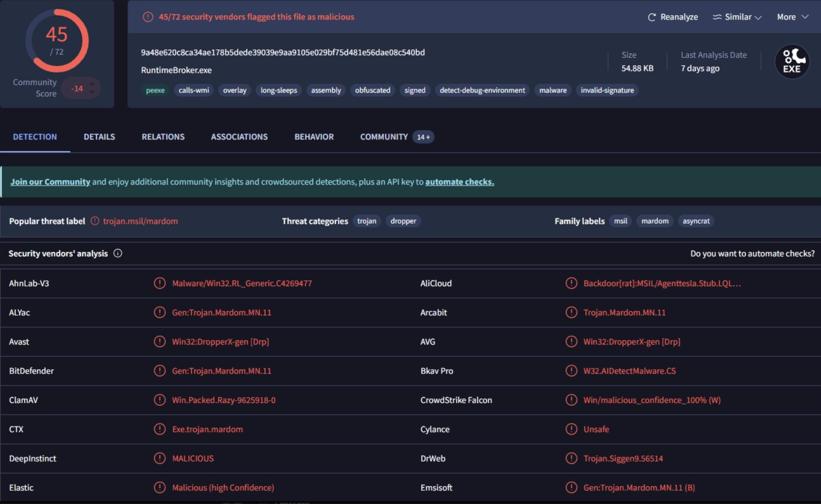Viewport: 821px width, 504px height.
Task: Click the RuntimeBroker.exe file name
Action: point(176,70)
